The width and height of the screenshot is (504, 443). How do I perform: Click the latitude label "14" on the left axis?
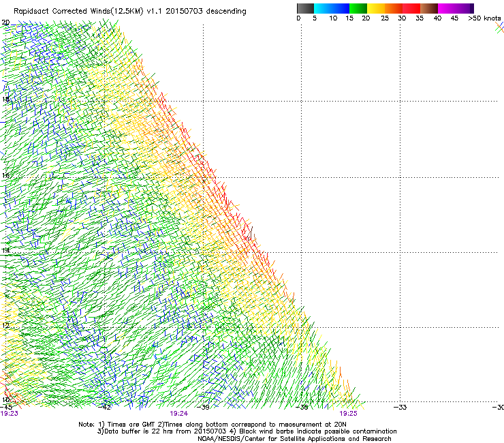coord(5,250)
